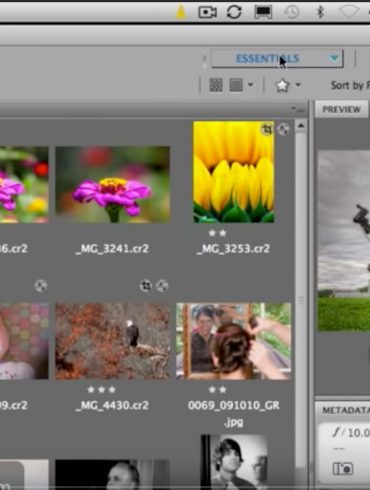Expand the workspace dropdown arrow next to ESSENTIALS
Image resolution: width=370 pixels, height=490 pixels.
point(334,59)
